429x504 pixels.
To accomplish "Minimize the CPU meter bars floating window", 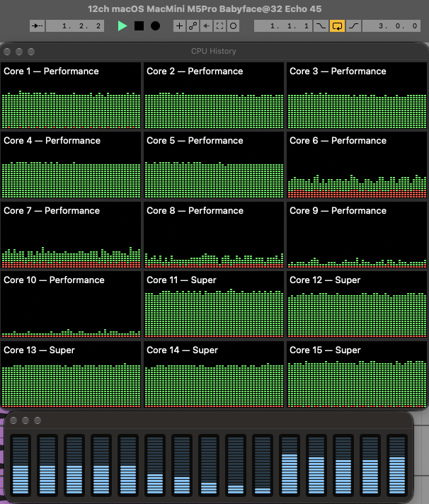I will 25,420.
